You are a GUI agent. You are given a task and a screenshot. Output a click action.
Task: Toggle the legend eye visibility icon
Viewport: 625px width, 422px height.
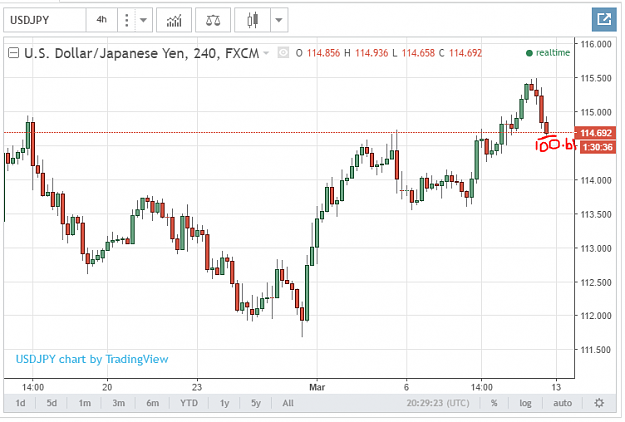tap(283, 53)
